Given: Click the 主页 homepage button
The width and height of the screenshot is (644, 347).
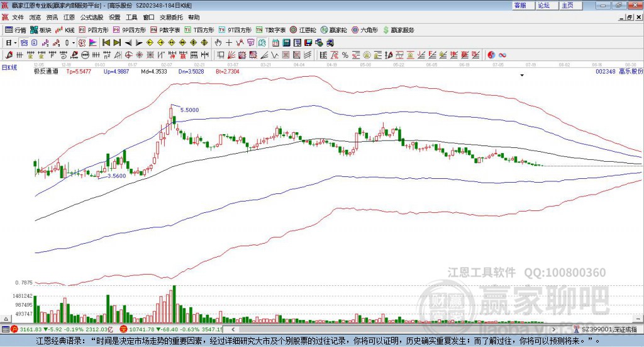Looking at the screenshot, I should coord(571,5).
